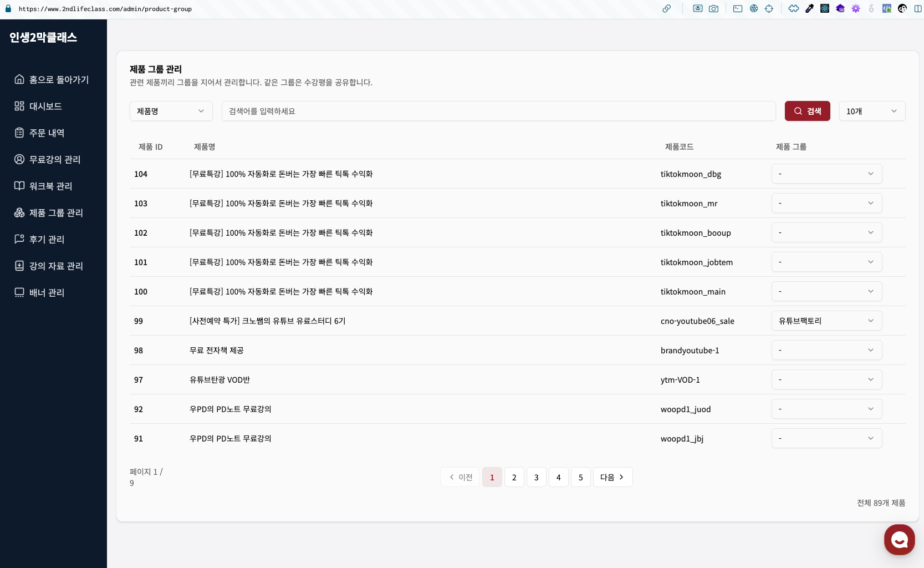Click the 주문 내역 clipboard icon
This screenshot has height=568, width=924.
19,133
